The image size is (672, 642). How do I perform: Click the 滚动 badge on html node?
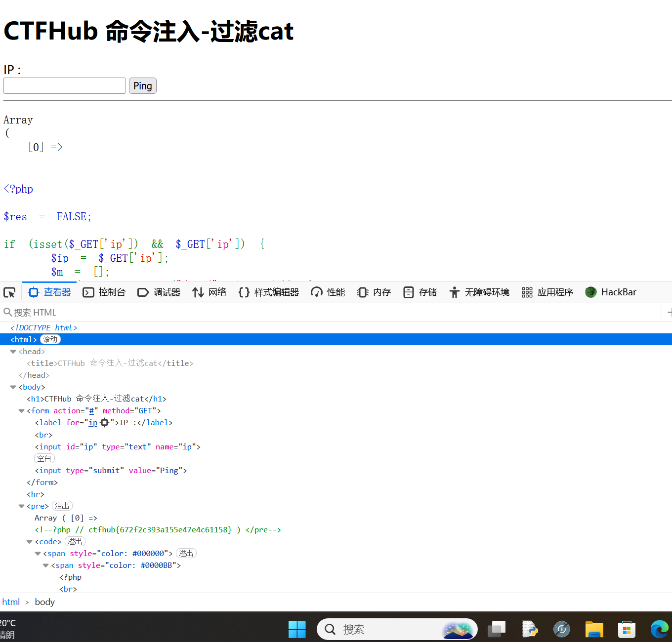50,339
